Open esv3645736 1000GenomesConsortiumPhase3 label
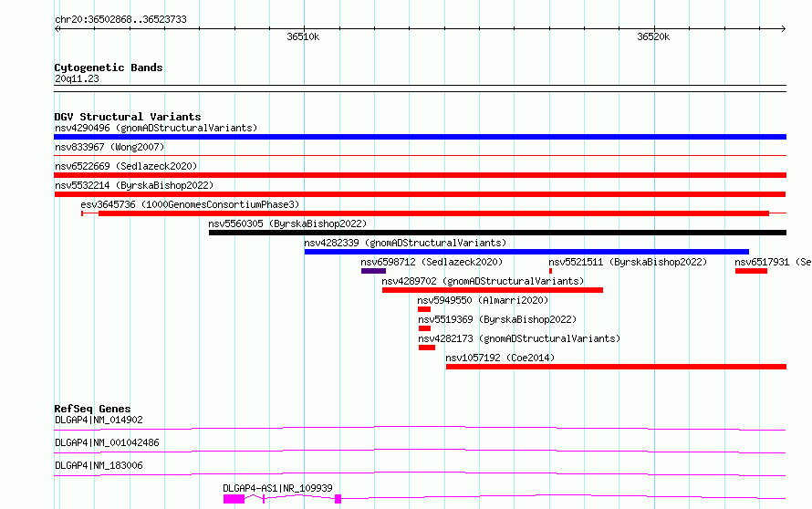The image size is (812, 509). tap(190, 204)
